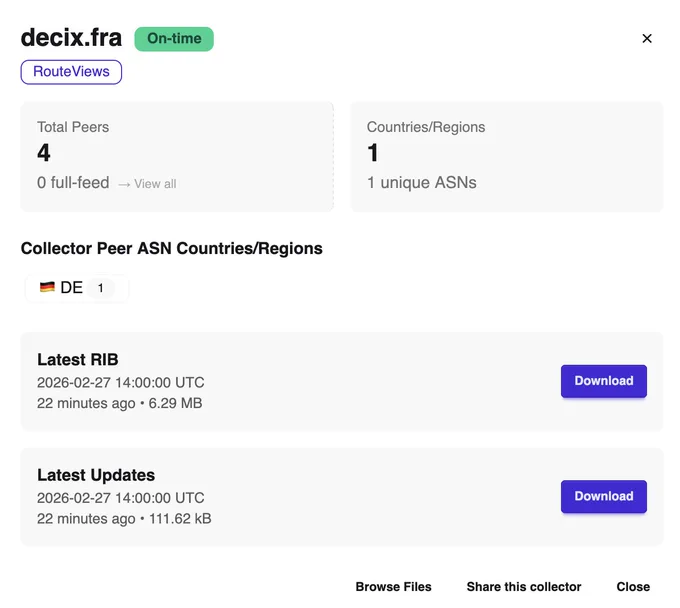Download the Latest RIB file
The image size is (680, 608).
[x=604, y=381]
